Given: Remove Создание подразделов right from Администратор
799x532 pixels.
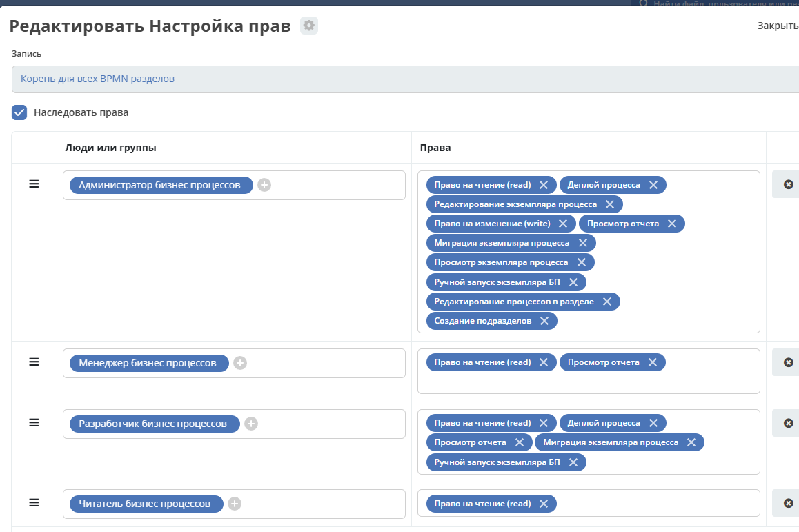Looking at the screenshot, I should pos(544,321).
